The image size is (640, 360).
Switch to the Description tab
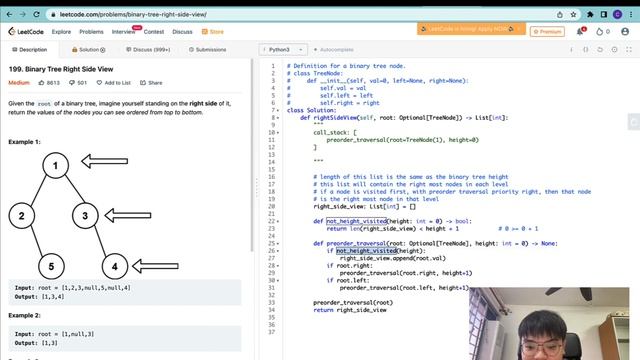29,49
